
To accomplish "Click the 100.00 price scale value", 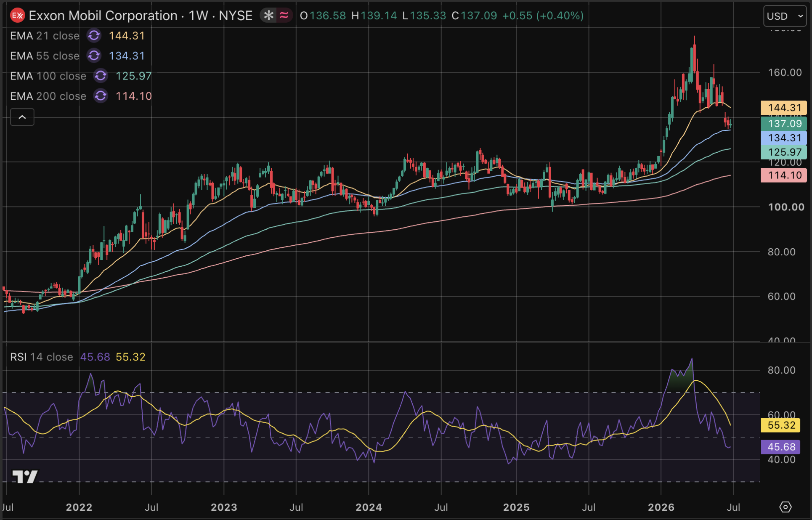I will [786, 207].
